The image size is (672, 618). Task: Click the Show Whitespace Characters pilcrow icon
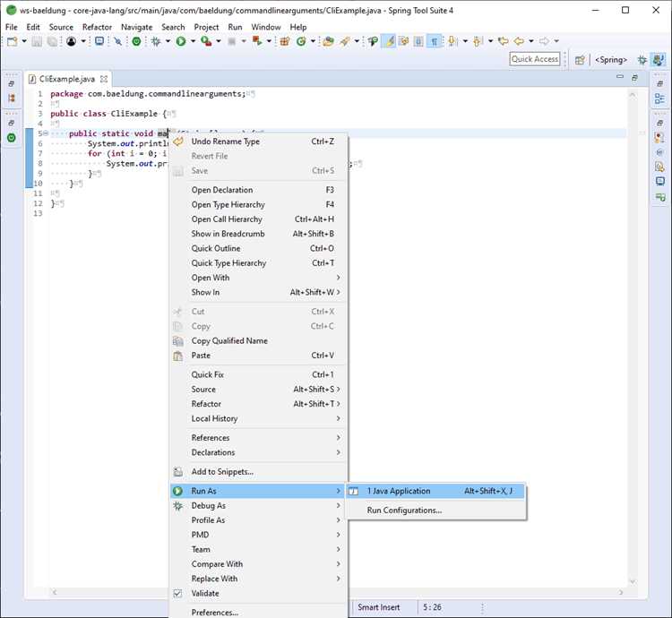pyautogui.click(x=435, y=41)
